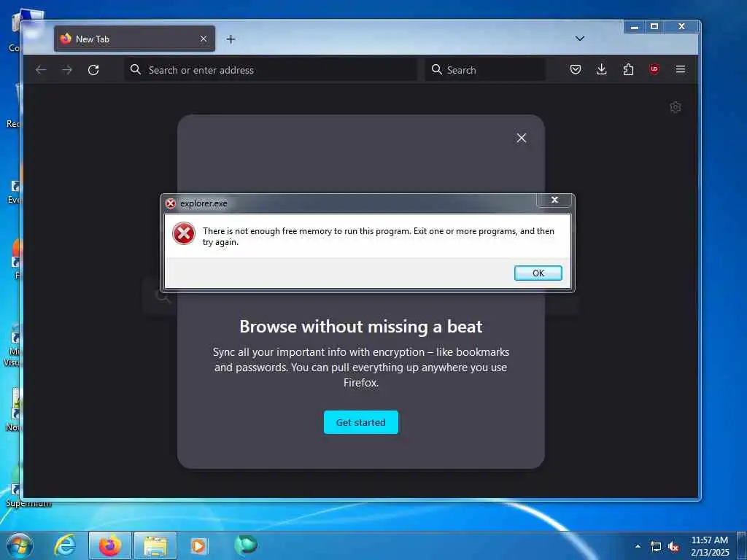Open the clock showing 11:57 AM

[710, 545]
